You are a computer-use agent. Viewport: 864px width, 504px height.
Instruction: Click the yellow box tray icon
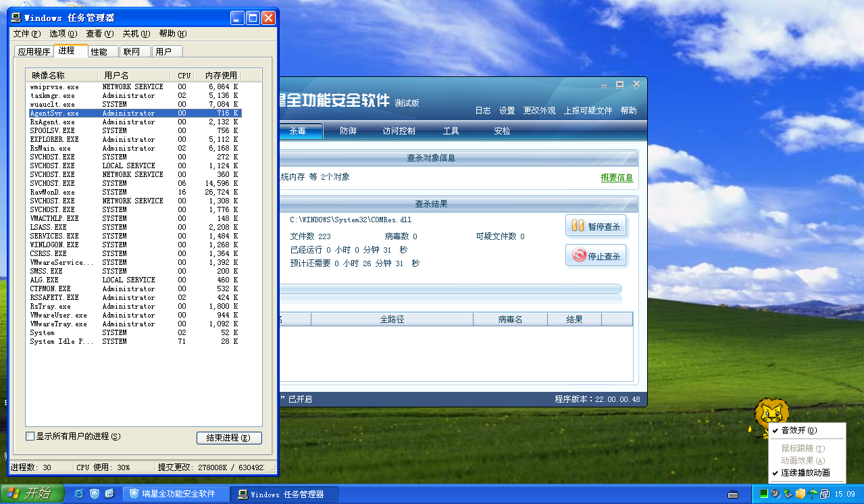pos(801,494)
